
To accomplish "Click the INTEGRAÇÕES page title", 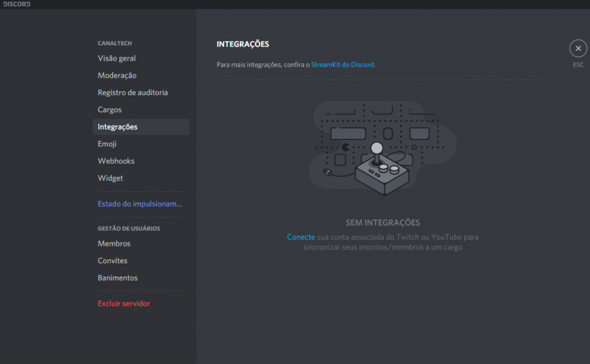I will pos(243,44).
